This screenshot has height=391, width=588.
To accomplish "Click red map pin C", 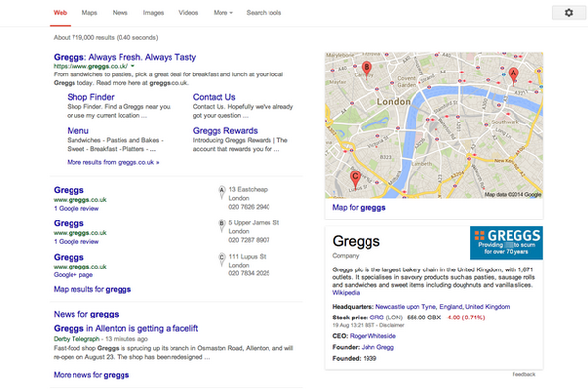I will tap(355, 179).
